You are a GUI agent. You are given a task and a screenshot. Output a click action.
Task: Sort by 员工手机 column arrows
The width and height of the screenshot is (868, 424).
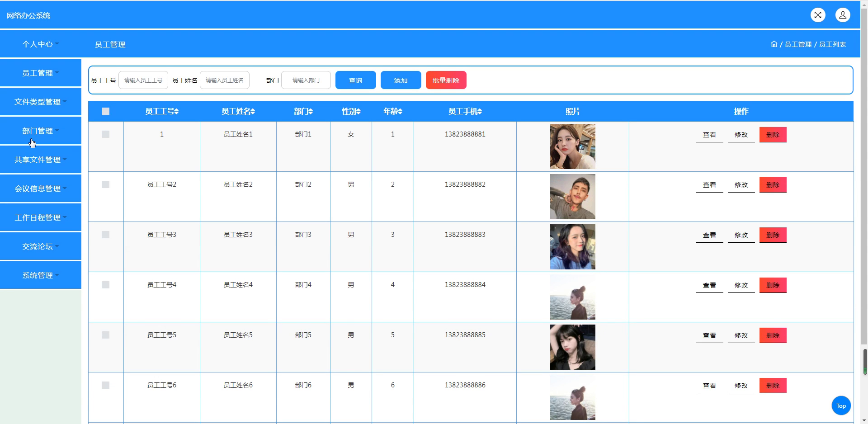coord(480,112)
